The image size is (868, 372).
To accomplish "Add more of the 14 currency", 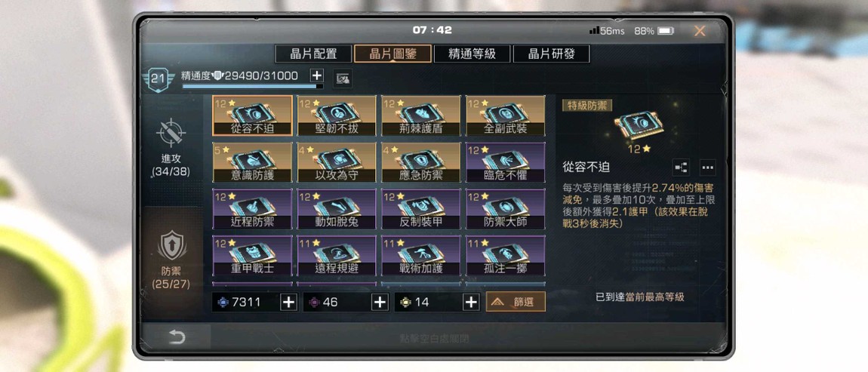I will (x=471, y=303).
